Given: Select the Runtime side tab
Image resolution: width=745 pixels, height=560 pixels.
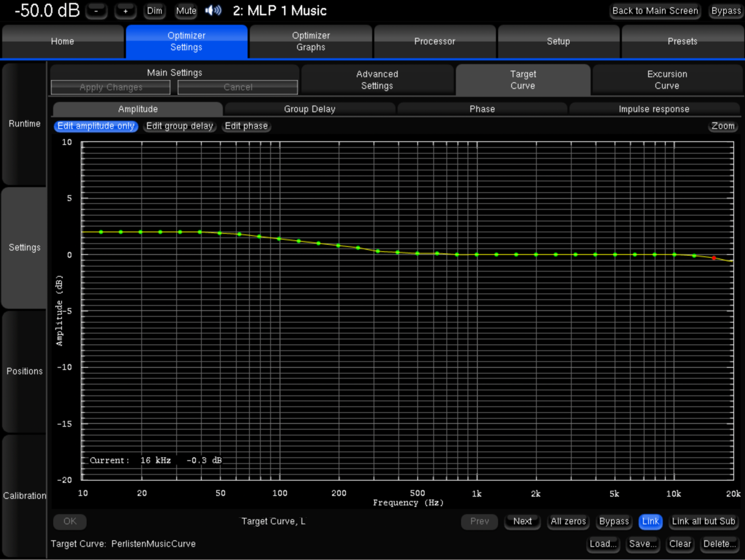Looking at the screenshot, I should (x=24, y=123).
